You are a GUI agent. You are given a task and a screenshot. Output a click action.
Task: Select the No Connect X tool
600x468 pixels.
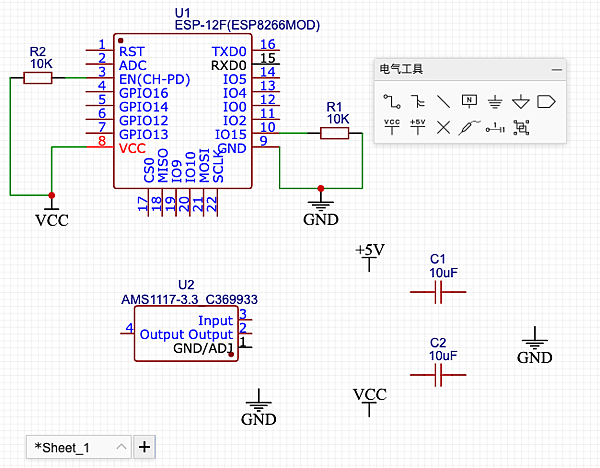(x=443, y=127)
